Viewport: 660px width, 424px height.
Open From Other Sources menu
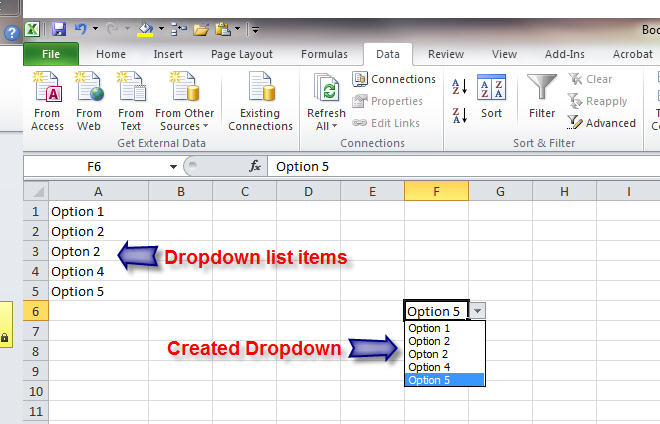(184, 101)
